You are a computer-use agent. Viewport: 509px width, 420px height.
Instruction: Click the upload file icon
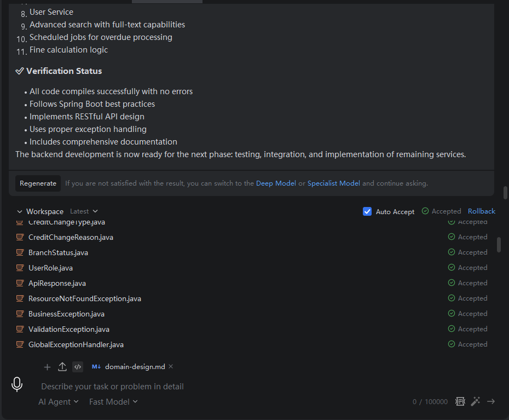click(62, 367)
